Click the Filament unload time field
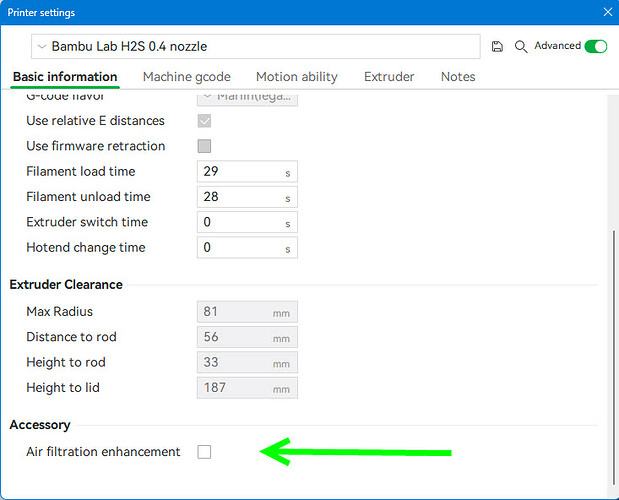This screenshot has width=619, height=500. (x=248, y=197)
